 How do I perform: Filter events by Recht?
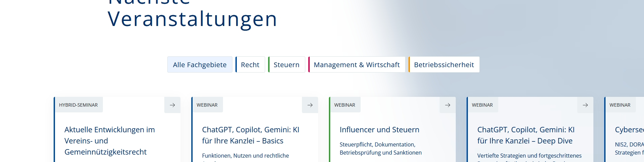[x=250, y=64]
